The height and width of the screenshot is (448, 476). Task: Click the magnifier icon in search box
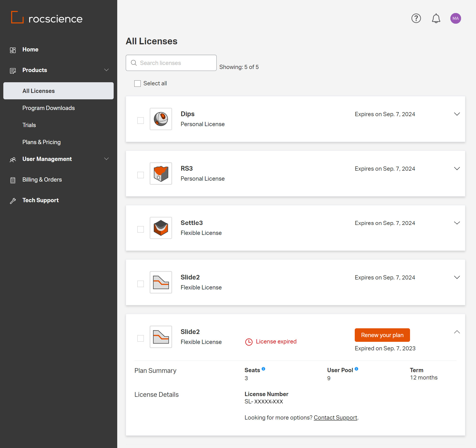[134, 63]
